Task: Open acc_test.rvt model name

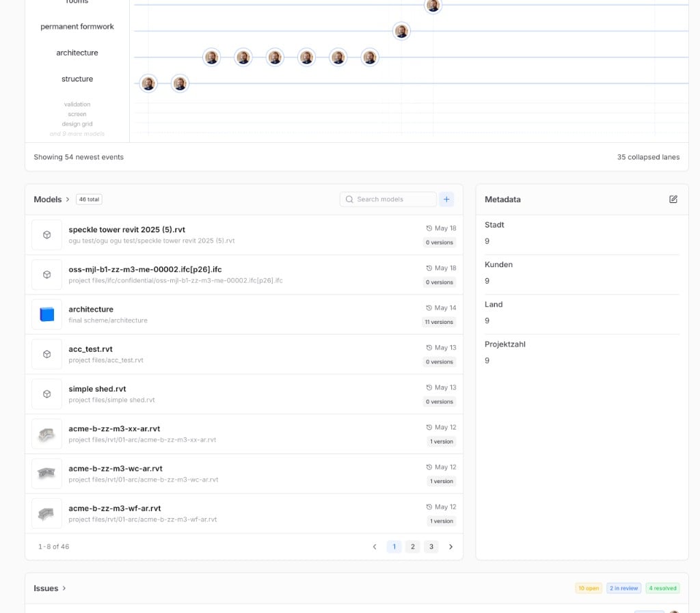Action: tap(91, 349)
